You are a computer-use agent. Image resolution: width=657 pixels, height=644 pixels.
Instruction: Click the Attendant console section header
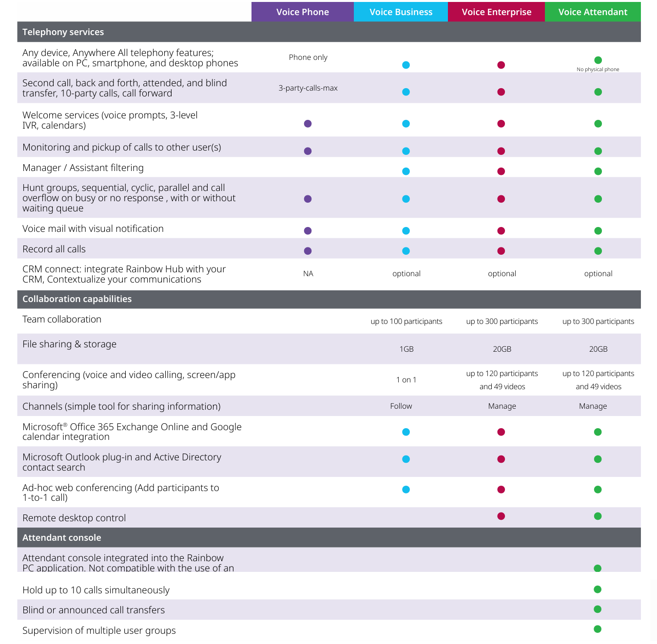[x=62, y=538]
